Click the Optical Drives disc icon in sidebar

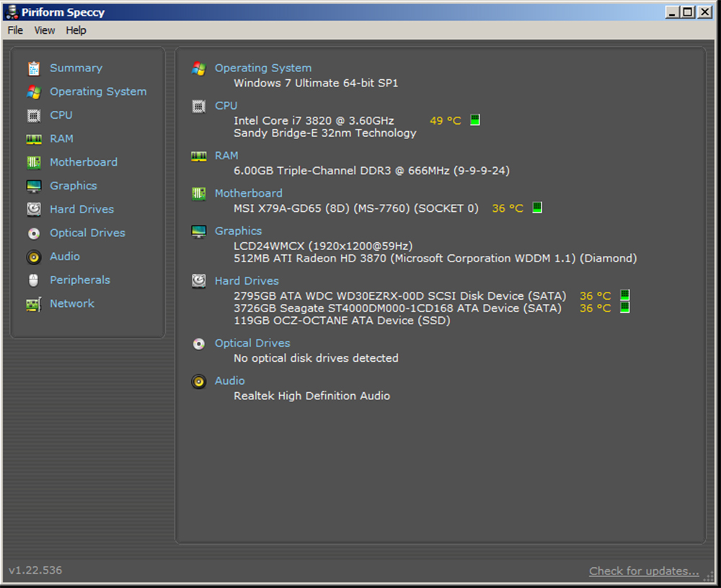click(x=34, y=233)
